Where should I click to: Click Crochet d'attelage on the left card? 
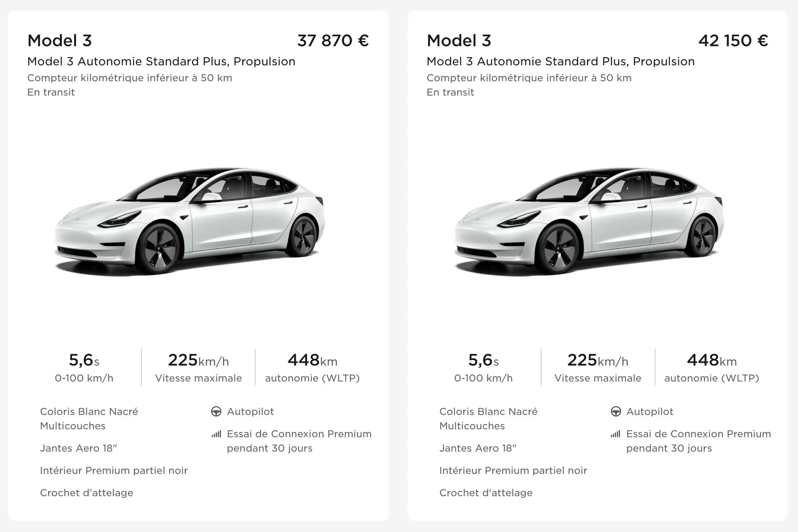[x=87, y=493]
